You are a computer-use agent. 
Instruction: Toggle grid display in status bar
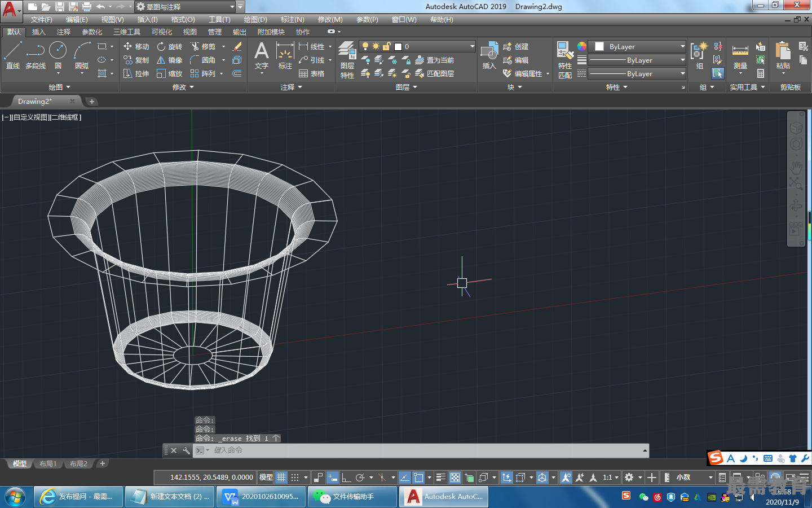pyautogui.click(x=281, y=478)
